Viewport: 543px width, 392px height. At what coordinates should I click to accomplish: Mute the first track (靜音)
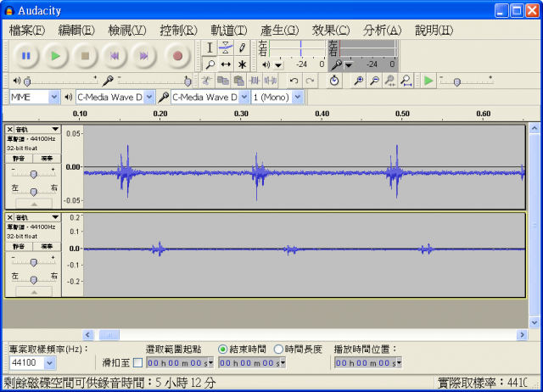[19, 159]
